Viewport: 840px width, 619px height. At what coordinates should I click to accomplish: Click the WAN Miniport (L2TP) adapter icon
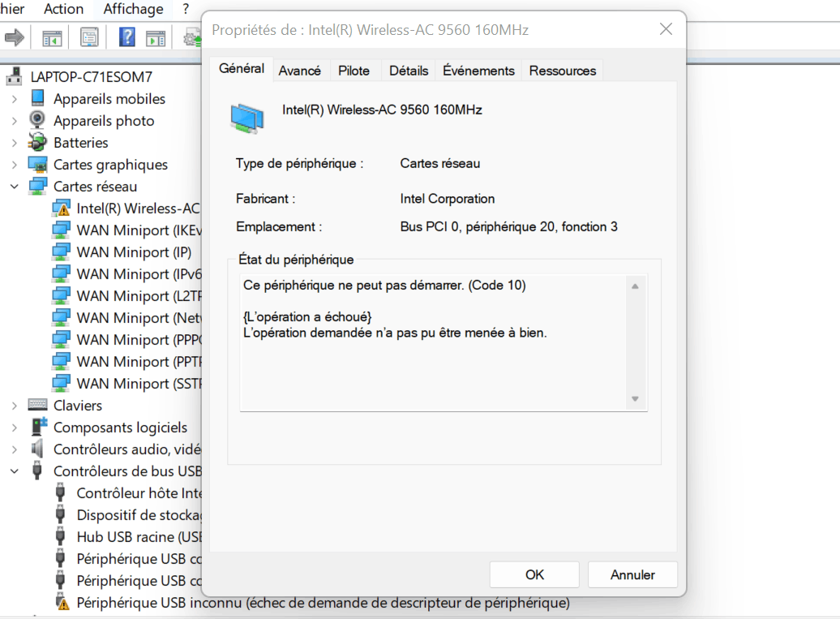coord(61,295)
